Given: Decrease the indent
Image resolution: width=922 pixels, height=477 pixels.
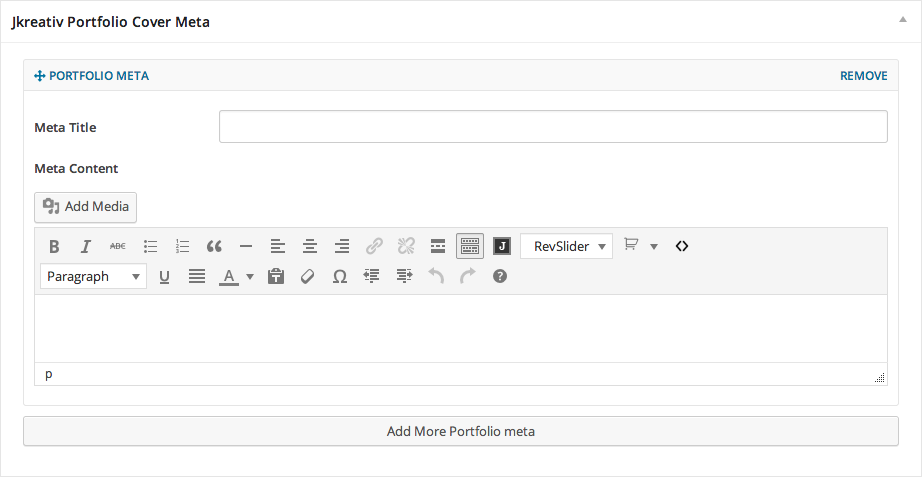Looking at the screenshot, I should [x=372, y=276].
